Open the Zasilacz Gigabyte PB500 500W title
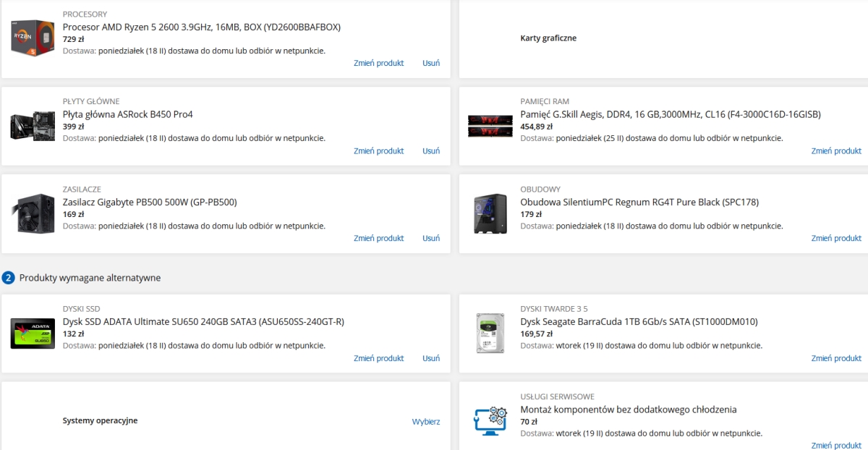The height and width of the screenshot is (450, 868). click(150, 202)
